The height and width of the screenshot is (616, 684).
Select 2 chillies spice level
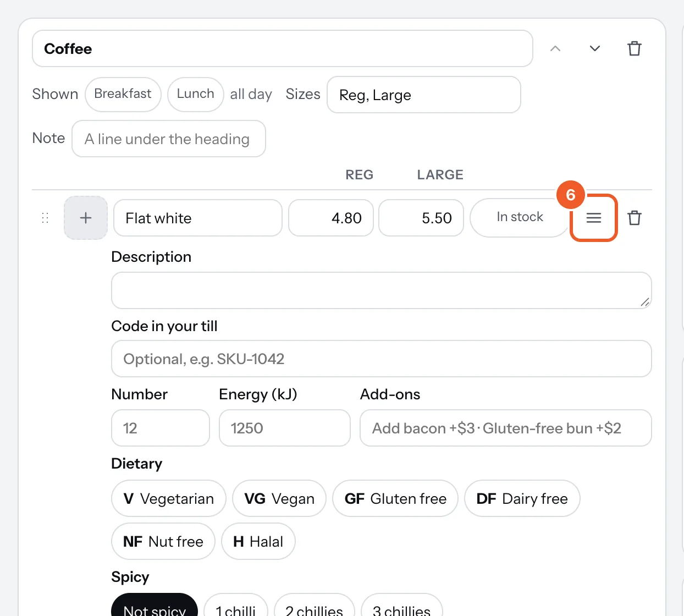click(315, 605)
